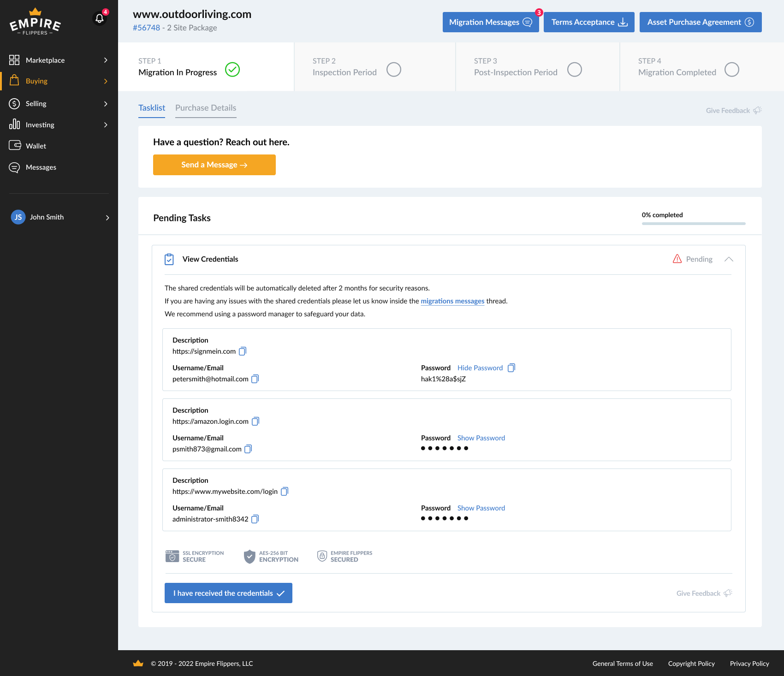This screenshot has height=676, width=784.
Task: Open the notifications bell icon
Action: click(100, 18)
